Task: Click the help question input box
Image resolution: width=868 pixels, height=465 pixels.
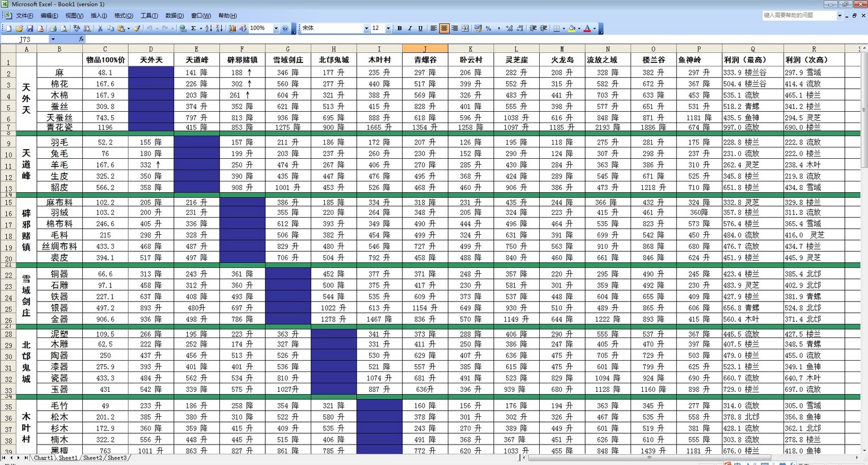Action: 799,15
